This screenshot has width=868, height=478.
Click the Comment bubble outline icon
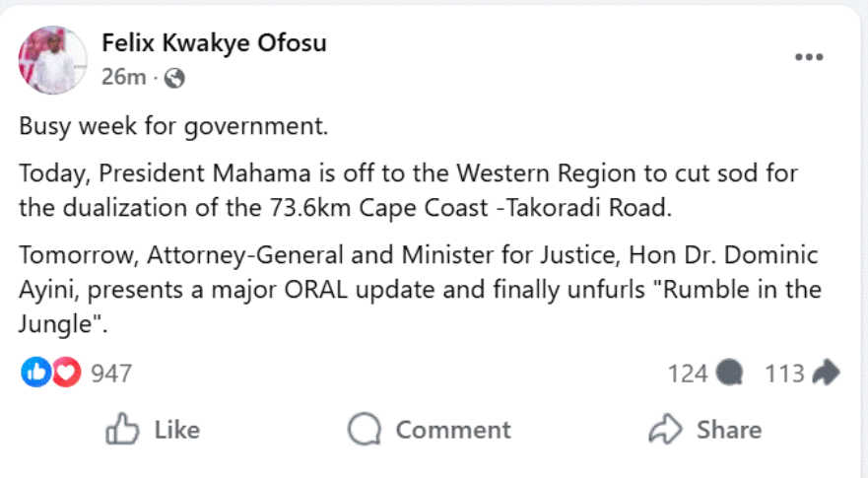click(365, 430)
